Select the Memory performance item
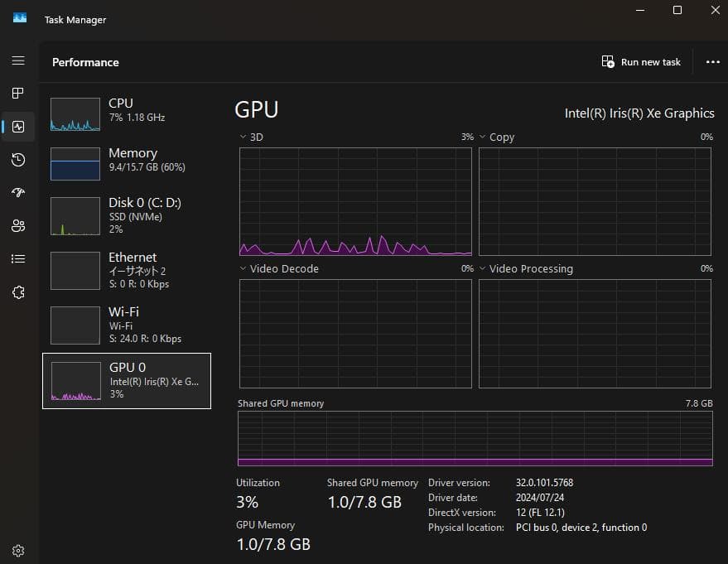The image size is (728, 564). tap(126, 163)
